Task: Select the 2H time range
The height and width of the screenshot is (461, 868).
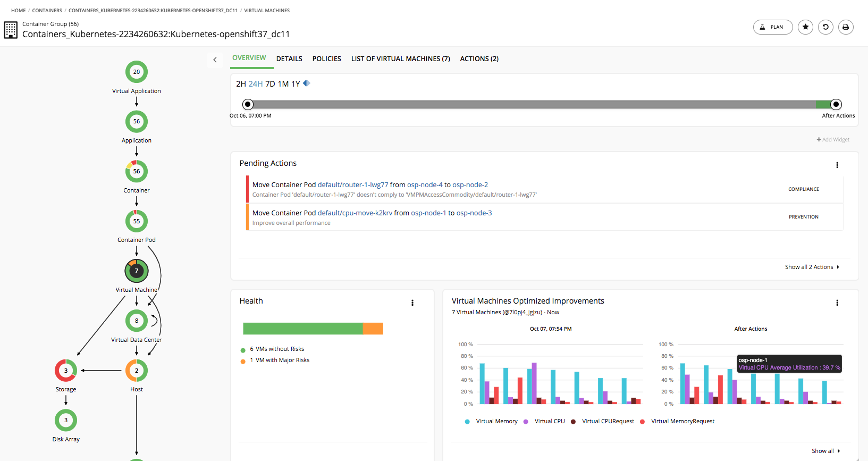Action: [x=241, y=84]
